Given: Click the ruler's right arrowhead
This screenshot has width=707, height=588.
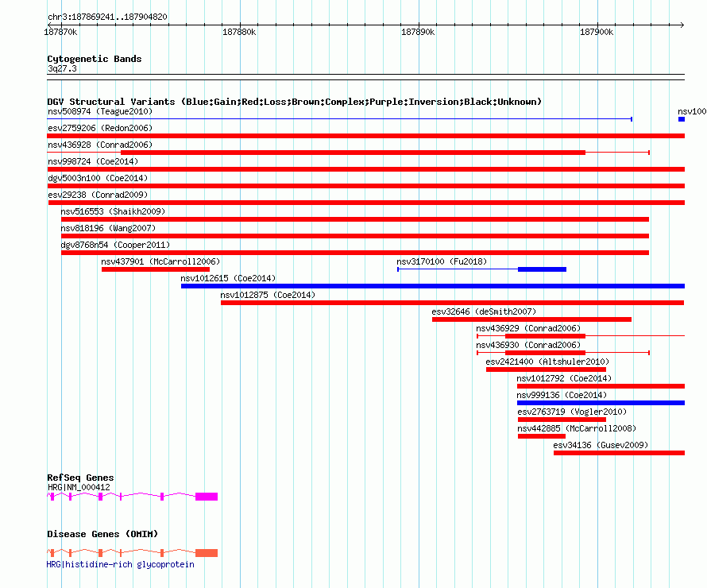Looking at the screenshot, I should pyautogui.click(x=682, y=25).
